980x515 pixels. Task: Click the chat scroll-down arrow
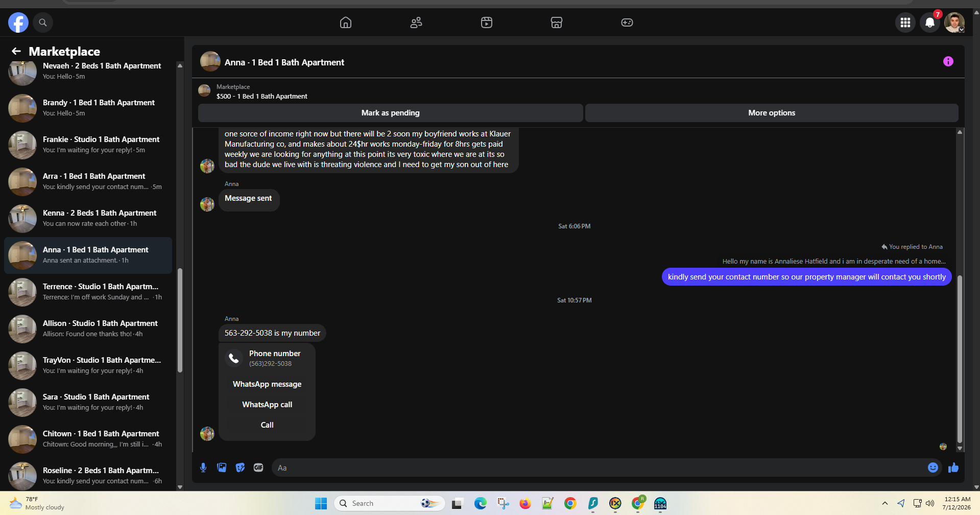960,449
